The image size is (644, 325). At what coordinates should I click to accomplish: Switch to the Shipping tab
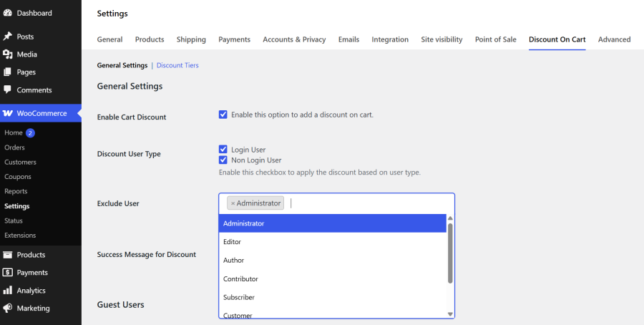(x=191, y=39)
